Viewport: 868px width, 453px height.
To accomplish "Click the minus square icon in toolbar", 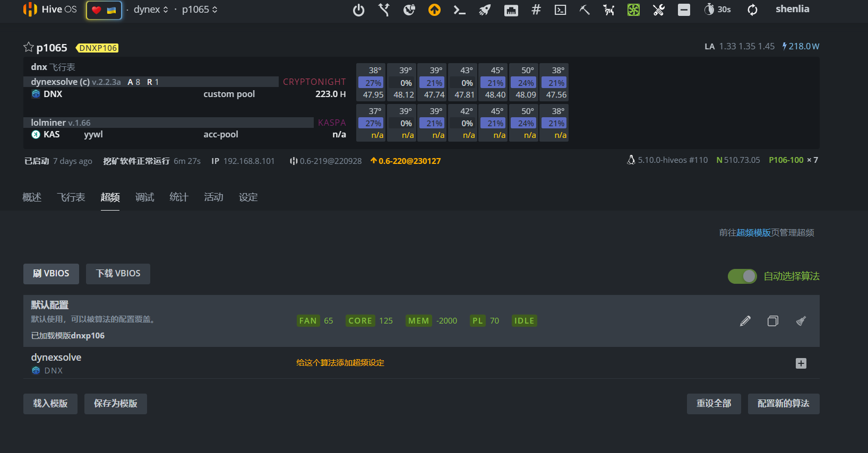I will tap(684, 10).
